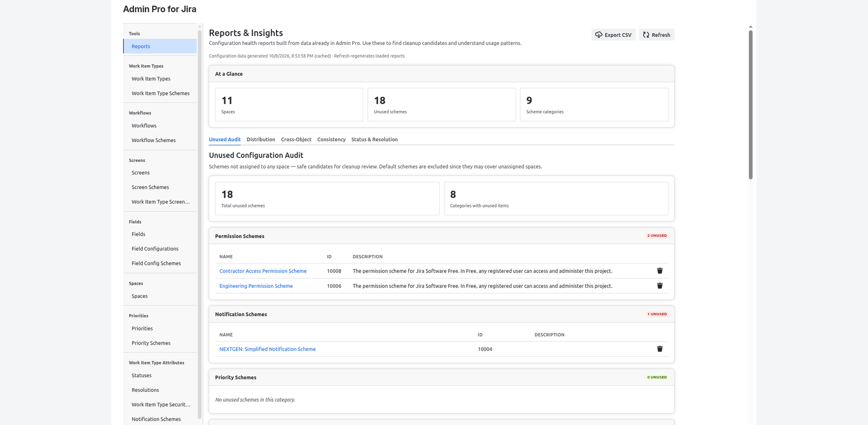Open Field Config Schemes
The image size is (868, 425).
tap(160, 263)
